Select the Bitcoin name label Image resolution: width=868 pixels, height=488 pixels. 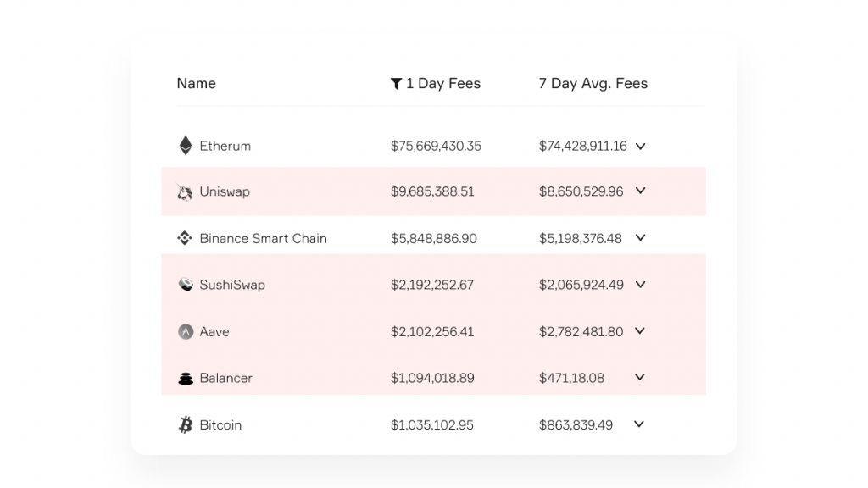tap(220, 425)
